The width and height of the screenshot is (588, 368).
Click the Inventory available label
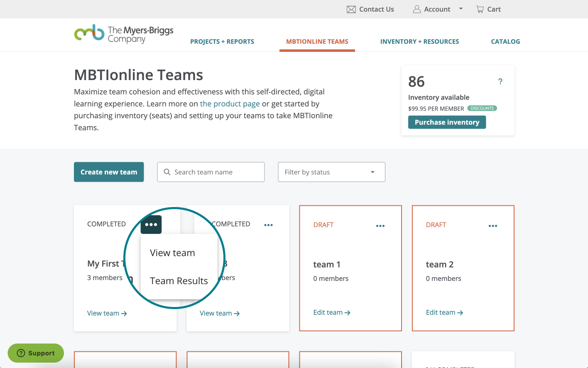tap(439, 97)
